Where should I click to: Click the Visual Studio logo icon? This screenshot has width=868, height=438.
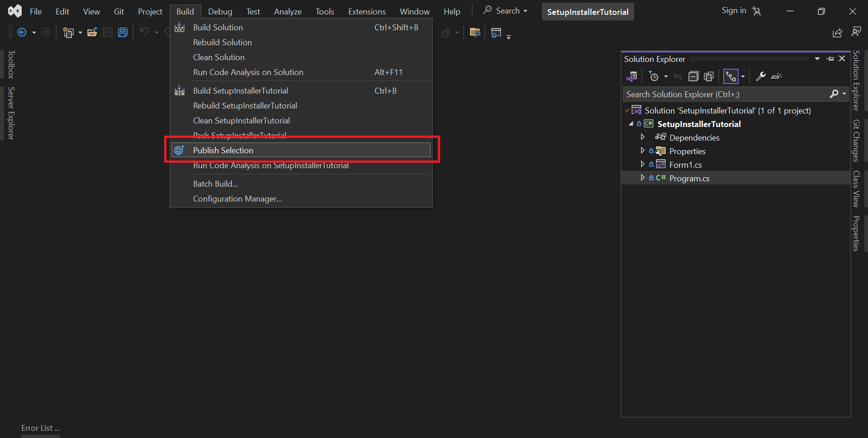[x=15, y=11]
